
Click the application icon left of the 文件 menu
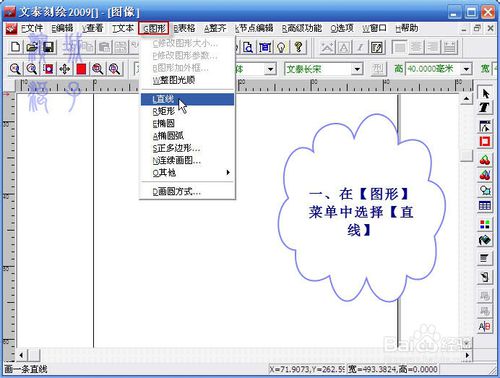coord(12,29)
